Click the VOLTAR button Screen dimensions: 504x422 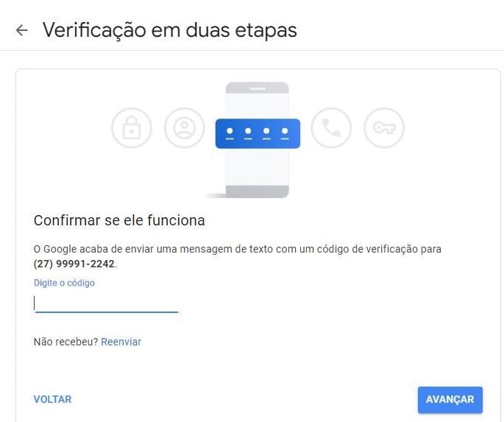(52, 399)
